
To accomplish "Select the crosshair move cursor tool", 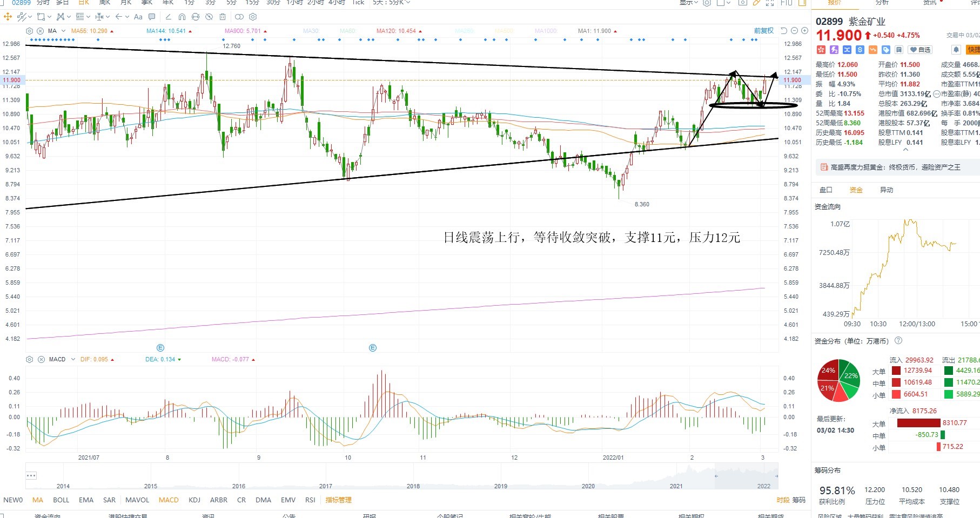I will (8, 17).
